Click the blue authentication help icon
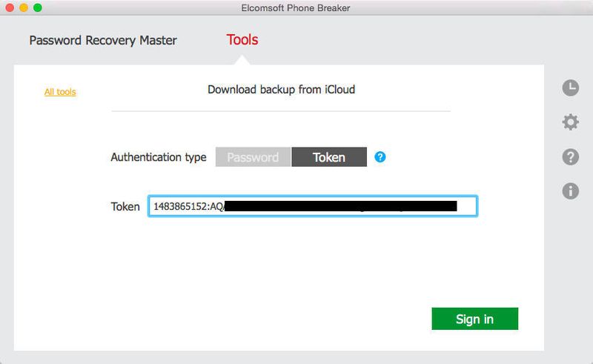The width and height of the screenshot is (593, 364). point(380,156)
